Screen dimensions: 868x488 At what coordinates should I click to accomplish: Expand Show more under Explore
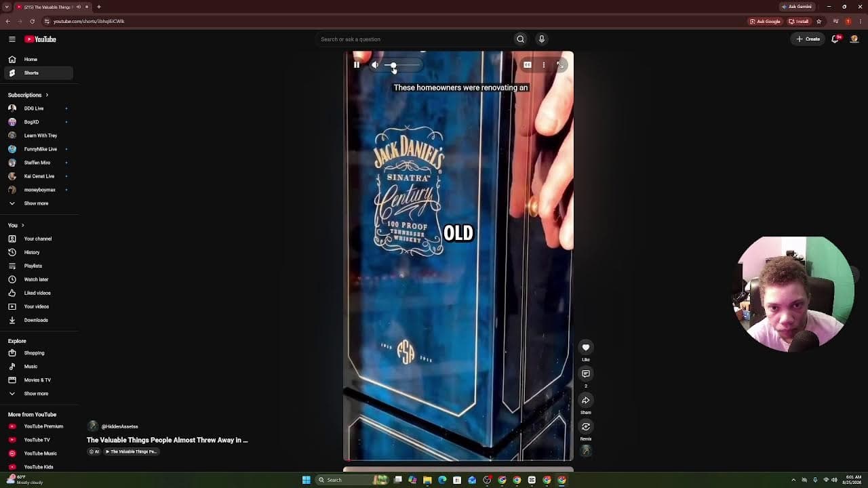pyautogui.click(x=39, y=394)
